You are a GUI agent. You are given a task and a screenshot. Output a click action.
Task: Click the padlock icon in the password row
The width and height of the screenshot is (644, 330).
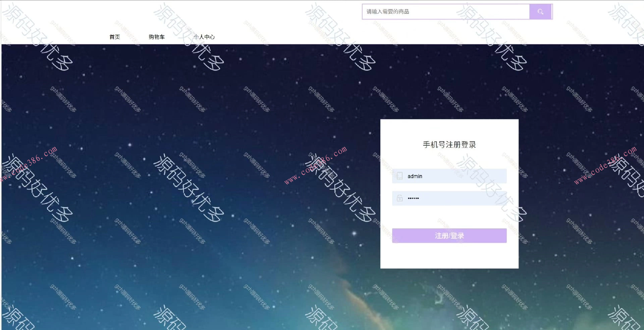pyautogui.click(x=399, y=198)
